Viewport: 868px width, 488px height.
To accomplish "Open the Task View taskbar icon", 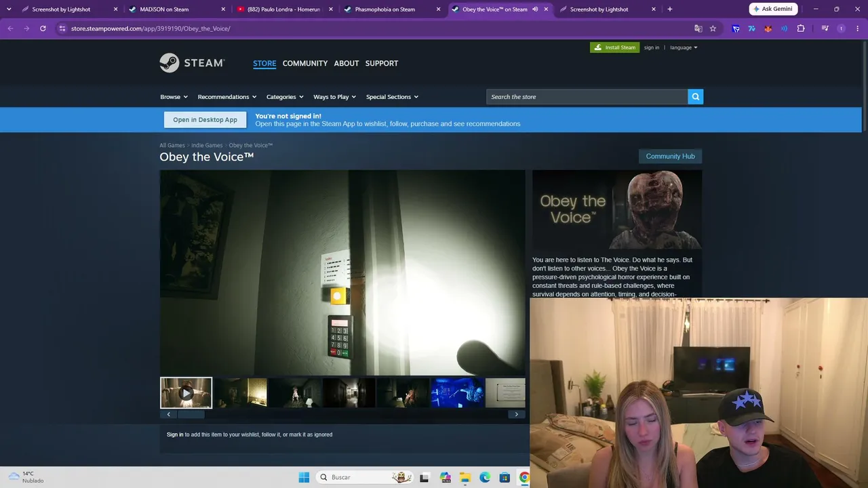I will point(425,477).
